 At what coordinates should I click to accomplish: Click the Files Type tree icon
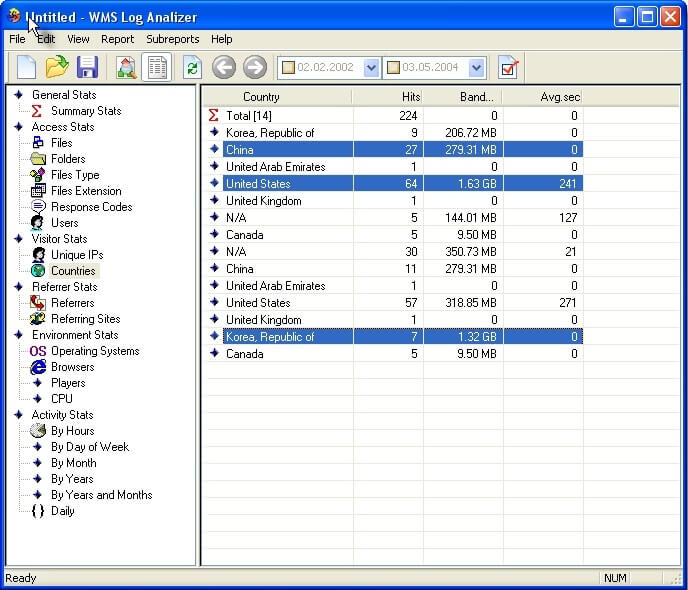point(38,175)
